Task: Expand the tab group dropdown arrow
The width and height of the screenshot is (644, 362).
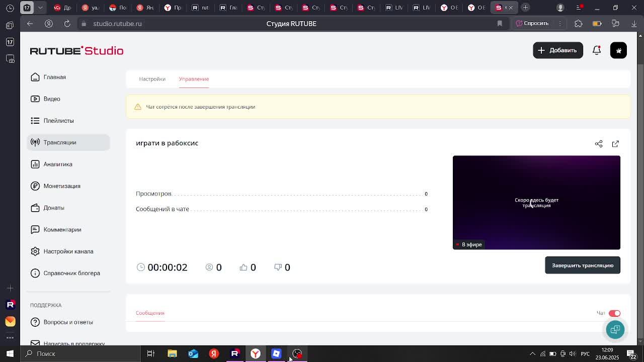Action: tap(40, 8)
